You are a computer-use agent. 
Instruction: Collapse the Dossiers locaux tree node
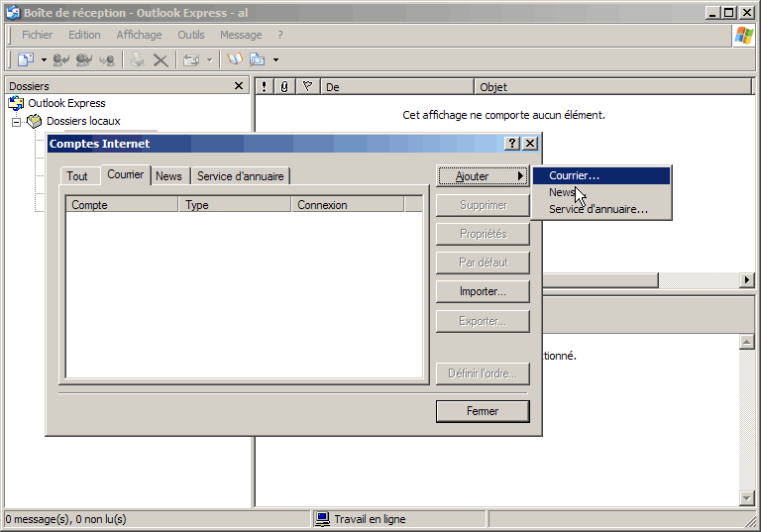click(16, 122)
